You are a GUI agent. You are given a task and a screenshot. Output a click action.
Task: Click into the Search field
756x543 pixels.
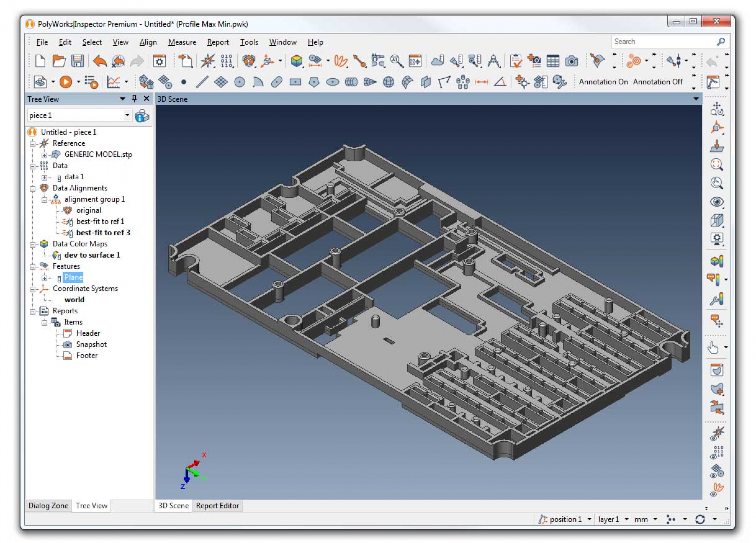663,42
